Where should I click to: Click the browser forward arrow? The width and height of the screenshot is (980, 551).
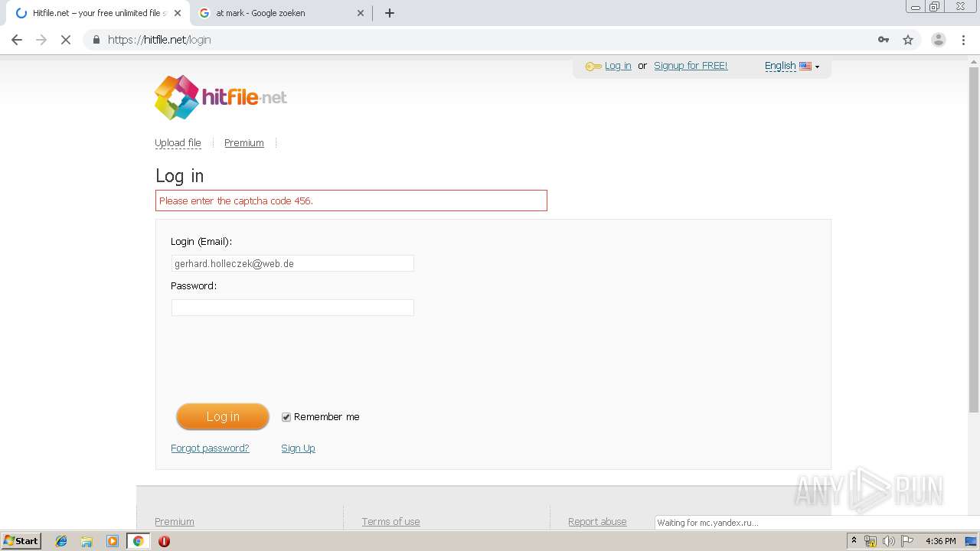41,40
